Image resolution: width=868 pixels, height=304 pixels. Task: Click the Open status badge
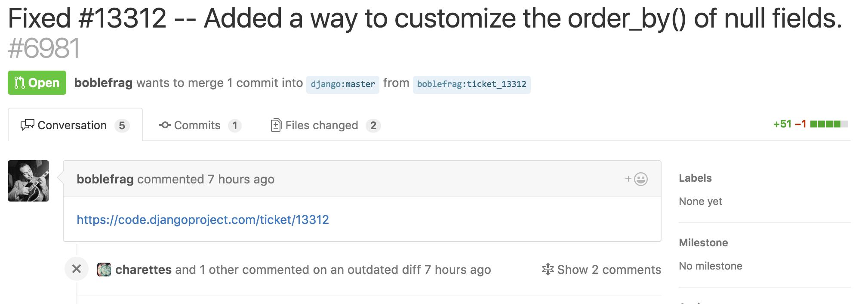37,82
